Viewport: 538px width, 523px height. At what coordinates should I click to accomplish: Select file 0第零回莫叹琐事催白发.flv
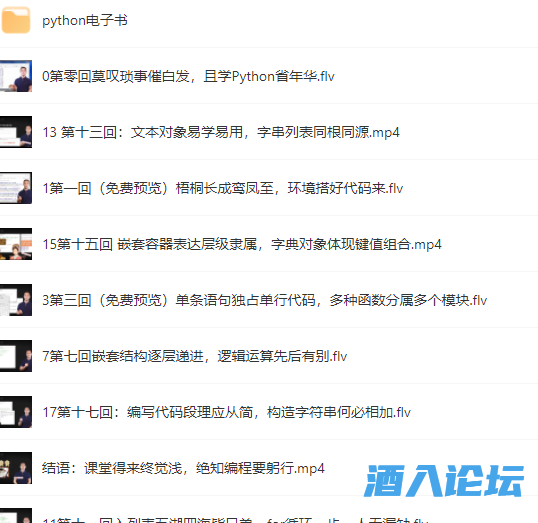[188, 76]
